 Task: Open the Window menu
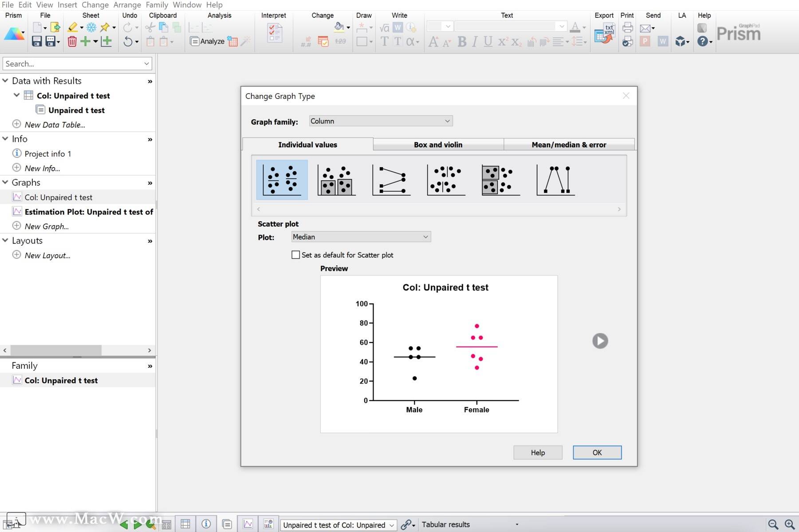[x=187, y=5]
